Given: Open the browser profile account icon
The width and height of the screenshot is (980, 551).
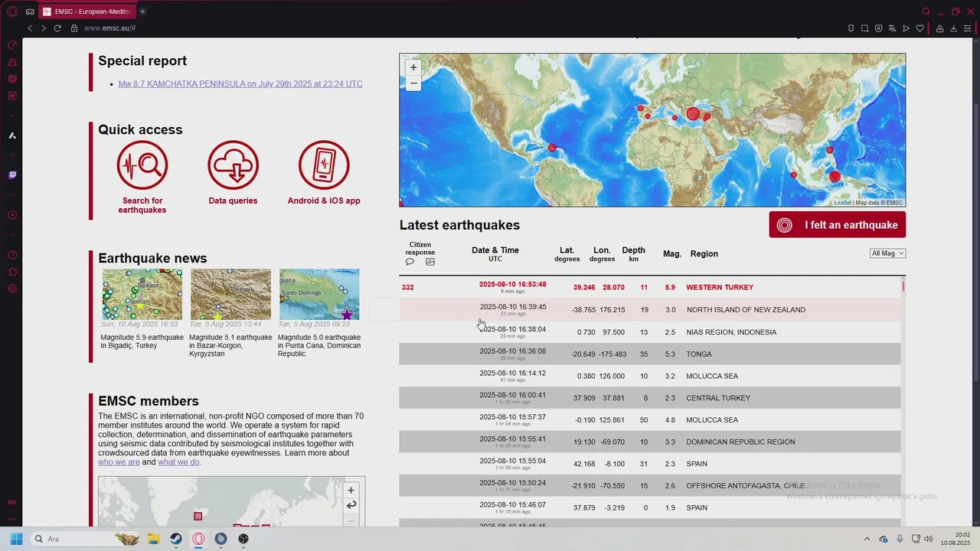Looking at the screenshot, I should 939,28.
